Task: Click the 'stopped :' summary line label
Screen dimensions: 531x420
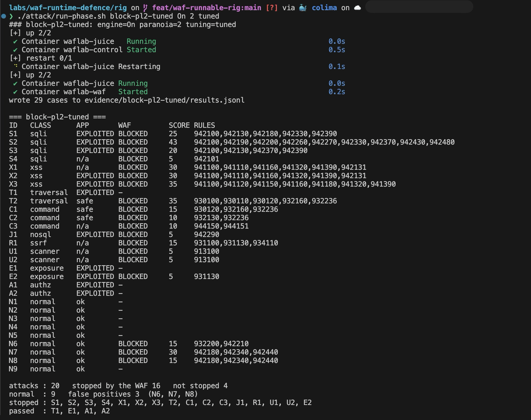Action: click(28, 403)
